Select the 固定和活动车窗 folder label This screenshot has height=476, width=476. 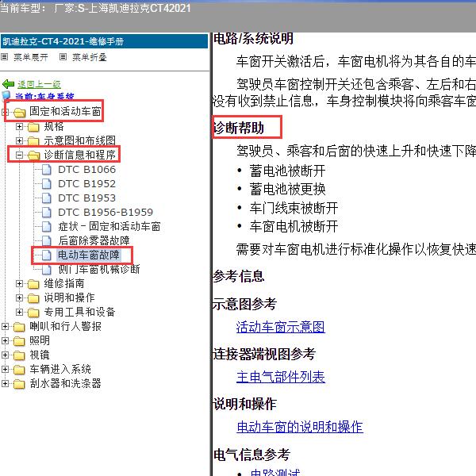(65, 111)
